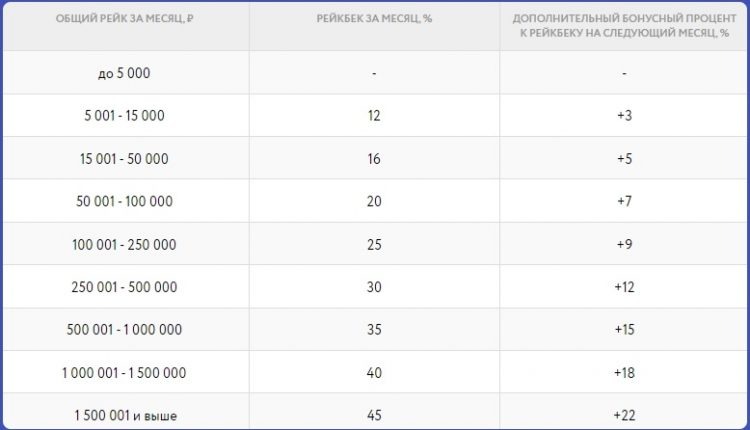This screenshot has height=430, width=750.
Task: Select the +15 bonus percent cell
Action: click(623, 329)
